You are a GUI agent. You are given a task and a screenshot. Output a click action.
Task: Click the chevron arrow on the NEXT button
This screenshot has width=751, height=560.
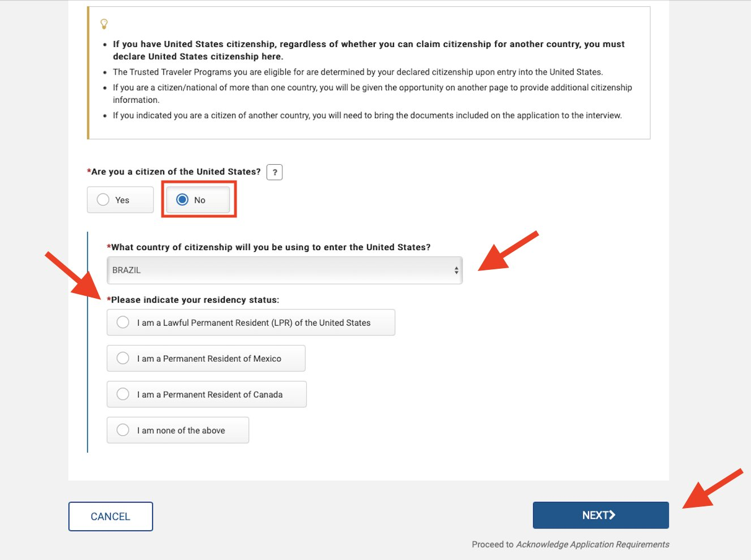click(x=612, y=515)
